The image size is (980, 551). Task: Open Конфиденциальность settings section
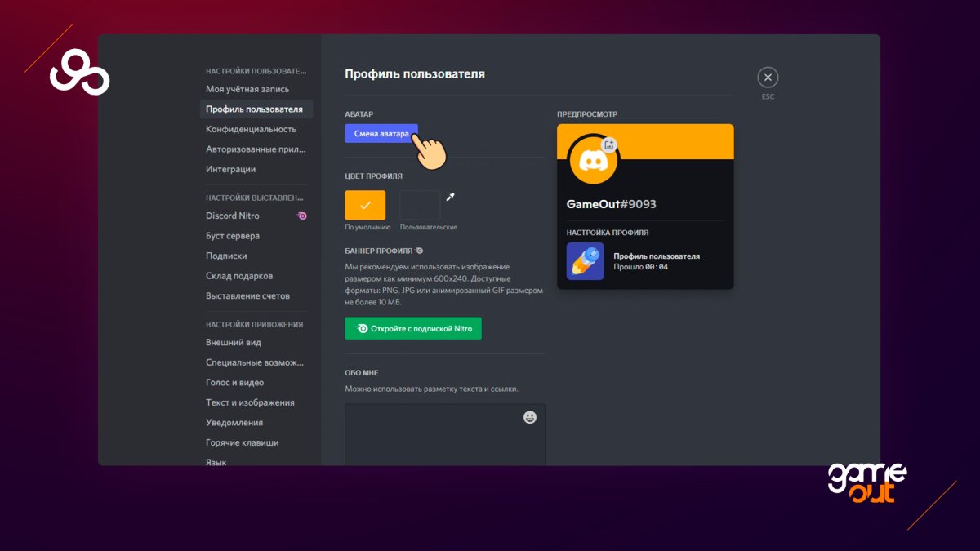coord(251,129)
